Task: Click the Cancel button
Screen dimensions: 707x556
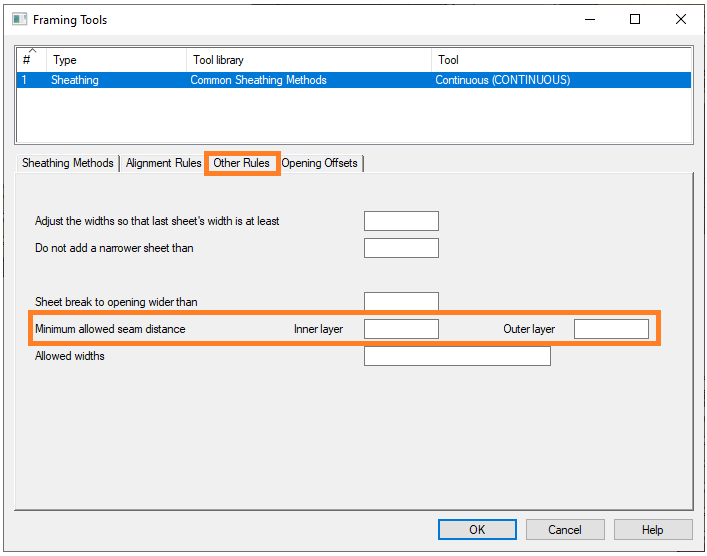Action: point(565,530)
